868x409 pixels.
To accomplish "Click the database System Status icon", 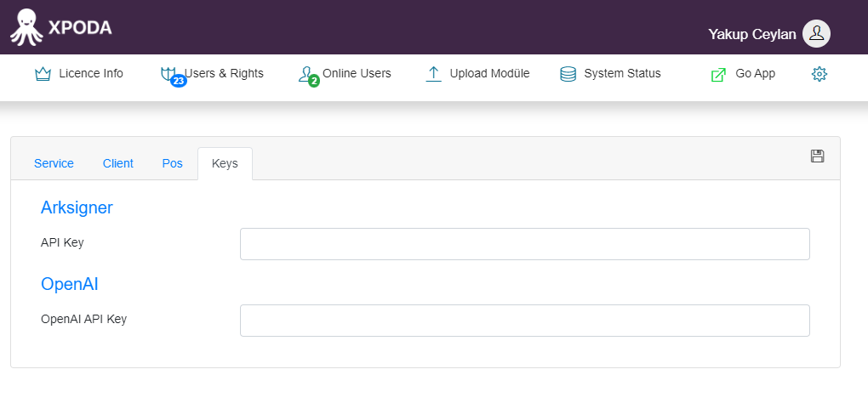I will (x=568, y=74).
